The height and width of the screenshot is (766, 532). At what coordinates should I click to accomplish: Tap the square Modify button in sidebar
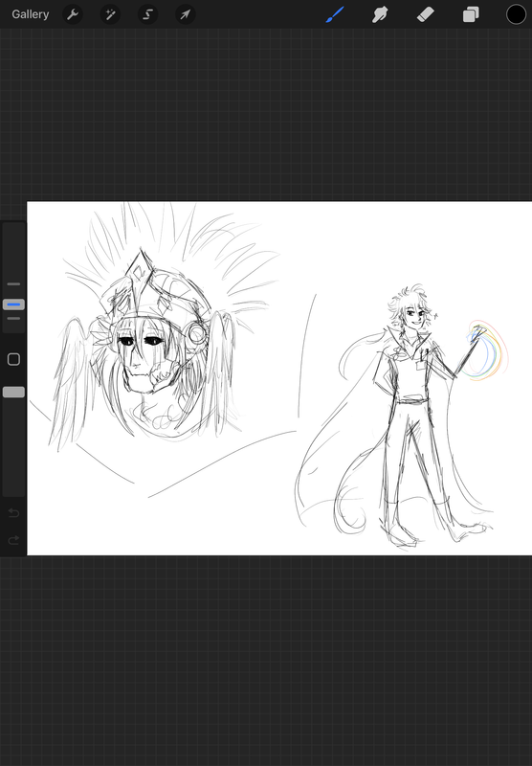[13, 360]
